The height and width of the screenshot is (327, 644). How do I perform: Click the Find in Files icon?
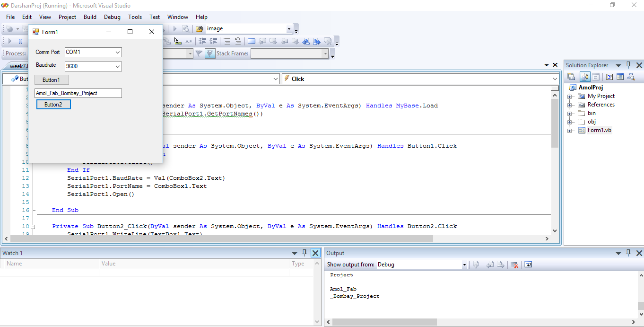click(200, 29)
